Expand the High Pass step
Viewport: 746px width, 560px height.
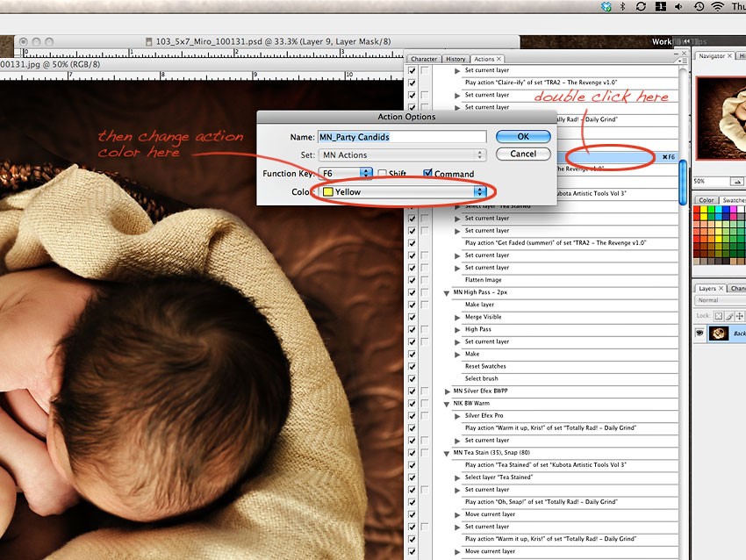pos(457,330)
